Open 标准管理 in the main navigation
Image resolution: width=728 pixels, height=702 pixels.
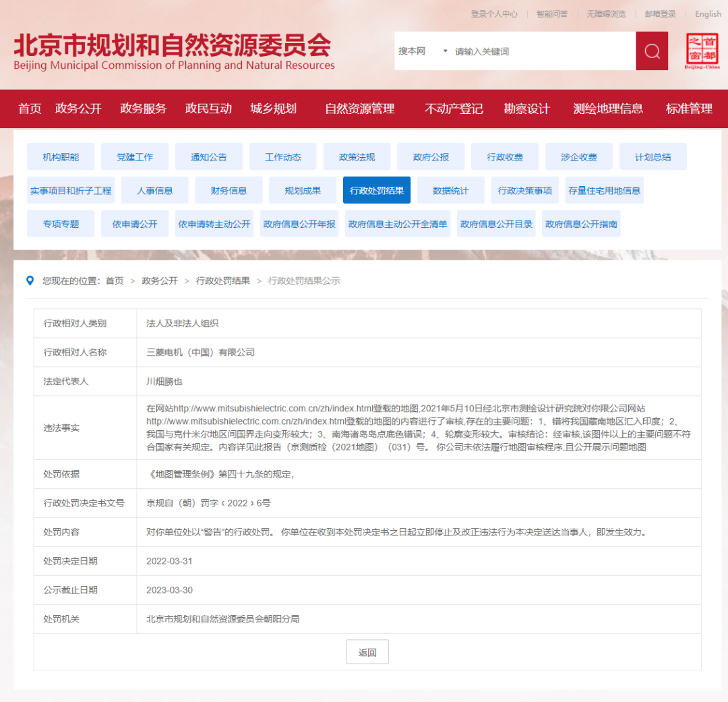(x=689, y=109)
